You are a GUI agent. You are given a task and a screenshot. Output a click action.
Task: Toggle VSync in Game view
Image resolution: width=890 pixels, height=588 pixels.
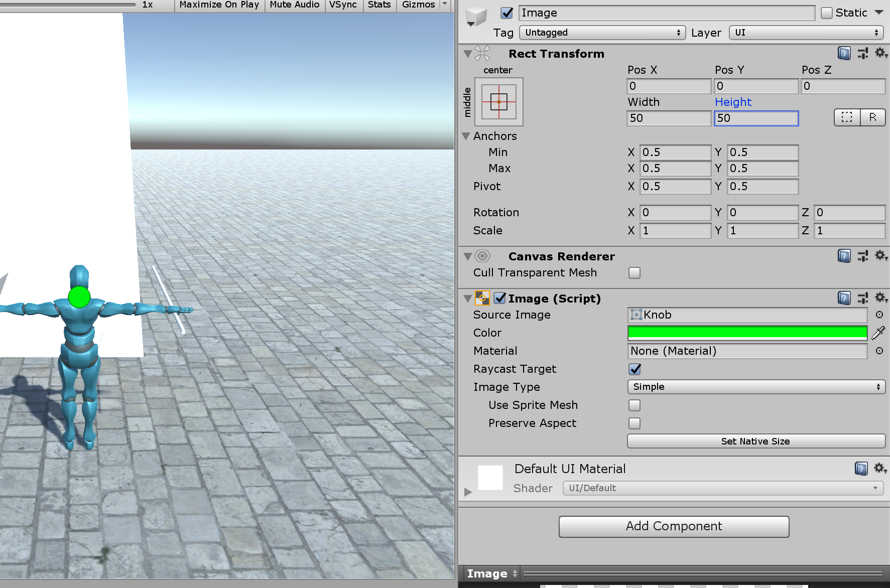pos(343,5)
